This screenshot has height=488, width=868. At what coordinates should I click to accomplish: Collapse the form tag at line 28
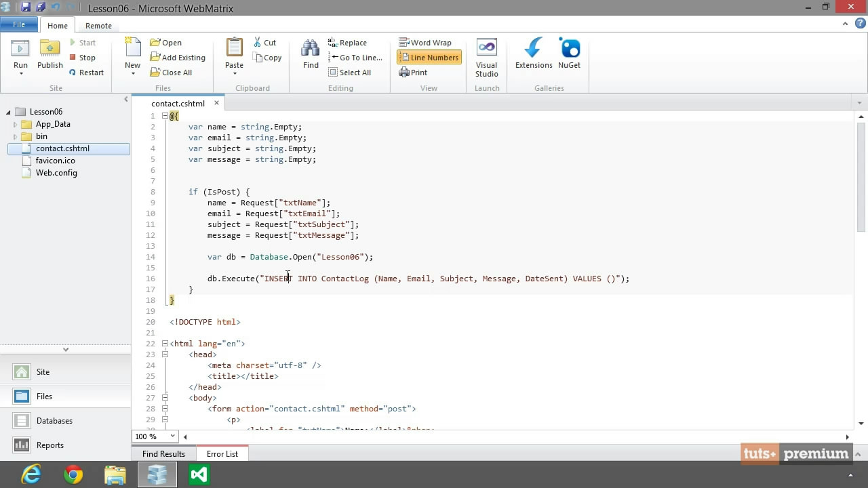(165, 409)
